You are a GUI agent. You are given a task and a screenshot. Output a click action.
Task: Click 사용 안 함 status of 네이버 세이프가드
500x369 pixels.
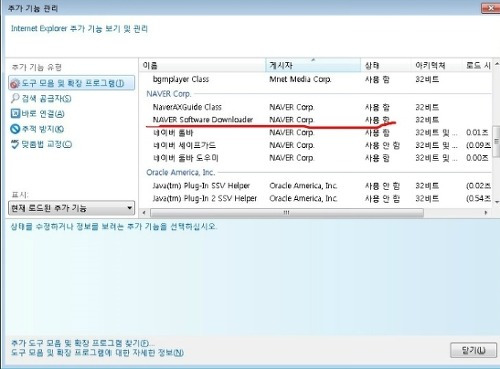click(382, 145)
